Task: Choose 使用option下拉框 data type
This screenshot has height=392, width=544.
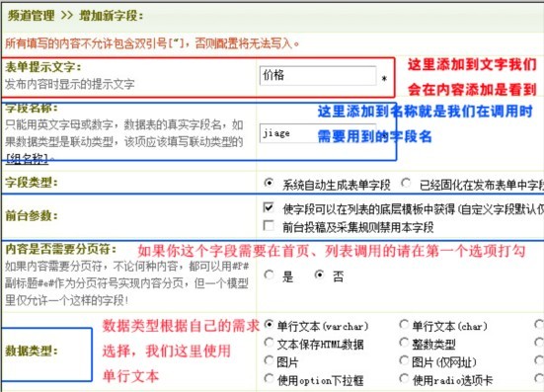Action: 269,378
